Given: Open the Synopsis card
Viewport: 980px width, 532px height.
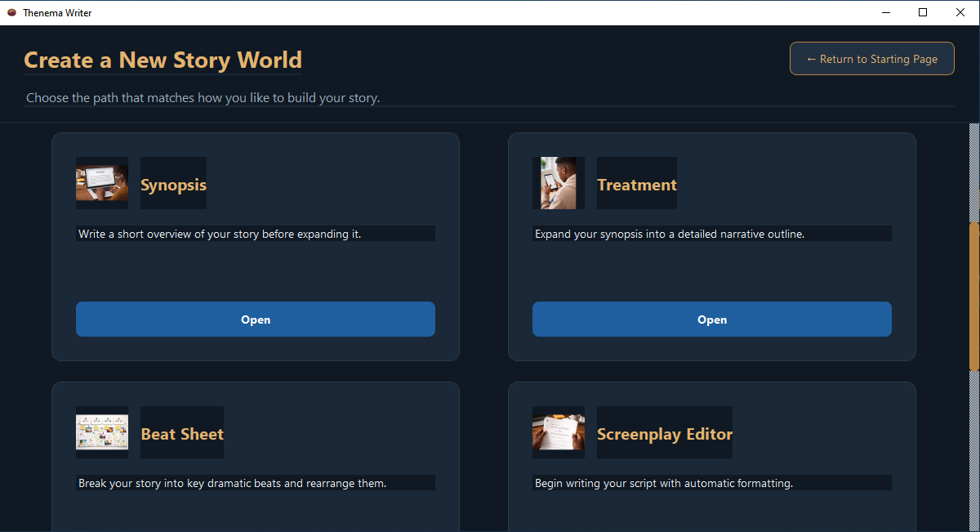Looking at the screenshot, I should [x=256, y=320].
